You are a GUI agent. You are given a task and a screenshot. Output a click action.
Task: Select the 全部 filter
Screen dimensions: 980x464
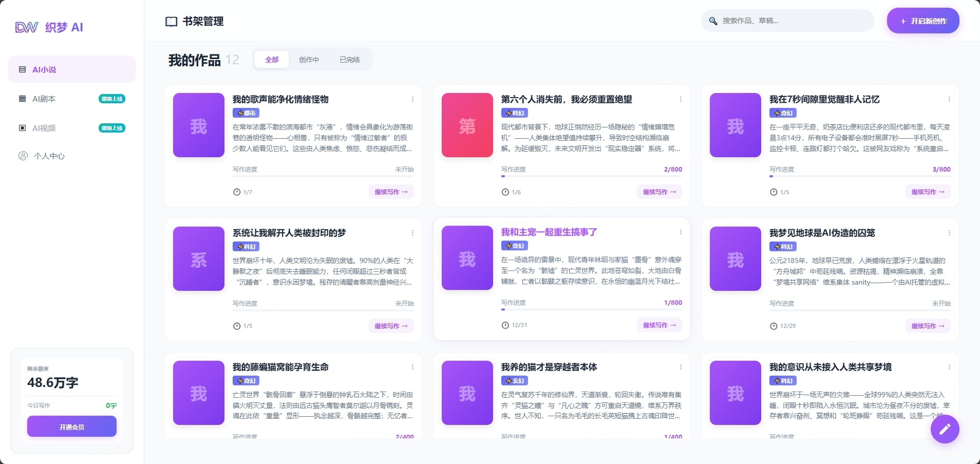pos(272,59)
